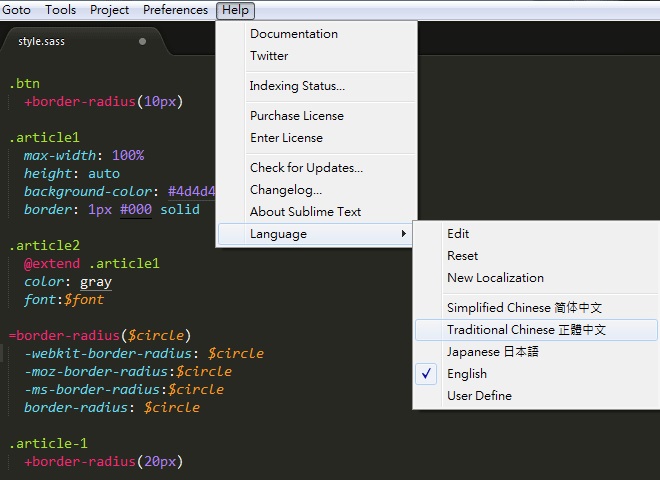
Task: Choose Edit in Language submenu
Action: point(535,233)
